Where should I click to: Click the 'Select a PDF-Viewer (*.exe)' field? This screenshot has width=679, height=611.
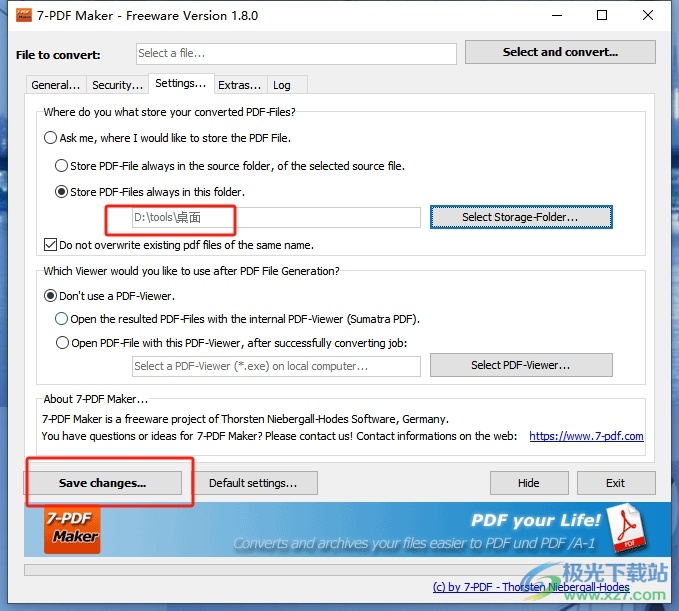click(x=276, y=366)
